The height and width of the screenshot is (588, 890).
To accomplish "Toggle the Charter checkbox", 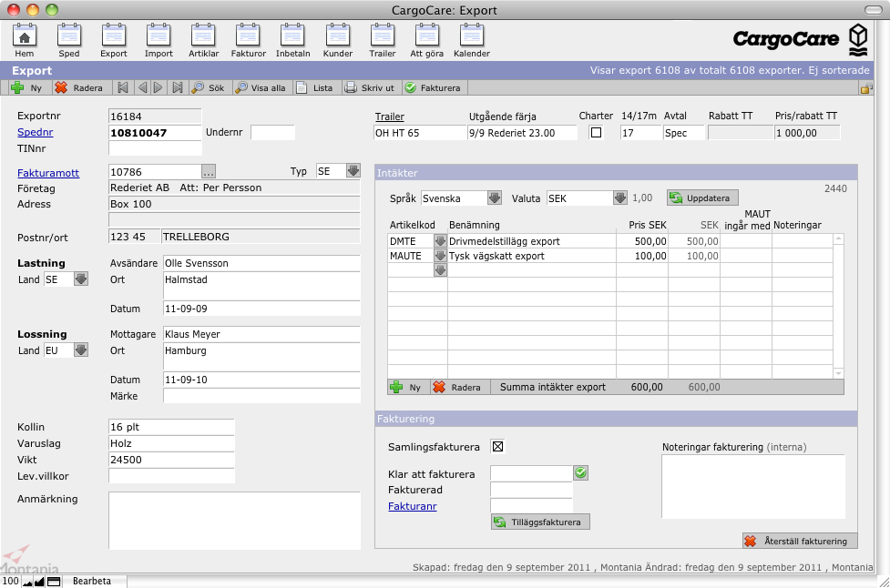I will tap(596, 133).
